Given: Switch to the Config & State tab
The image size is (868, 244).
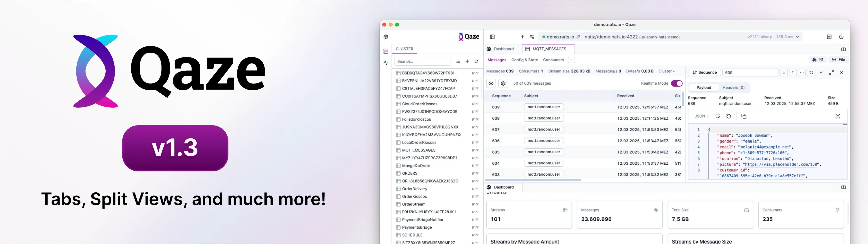Looking at the screenshot, I should (x=524, y=60).
